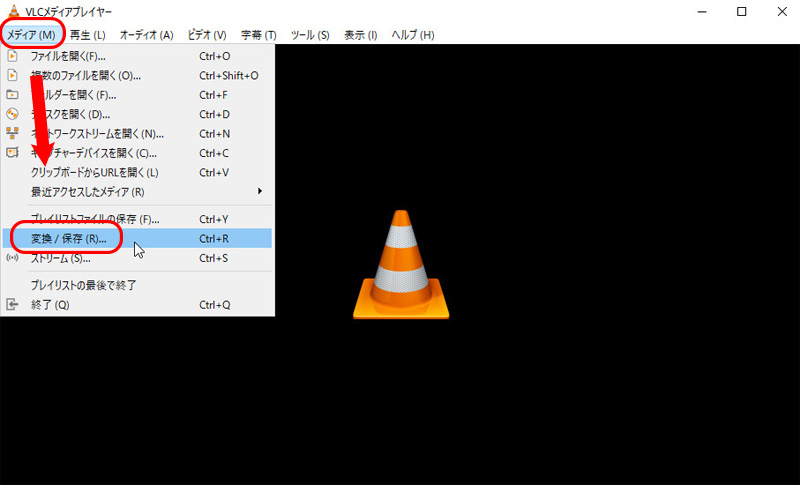Click the Open Disc icon

point(12,114)
